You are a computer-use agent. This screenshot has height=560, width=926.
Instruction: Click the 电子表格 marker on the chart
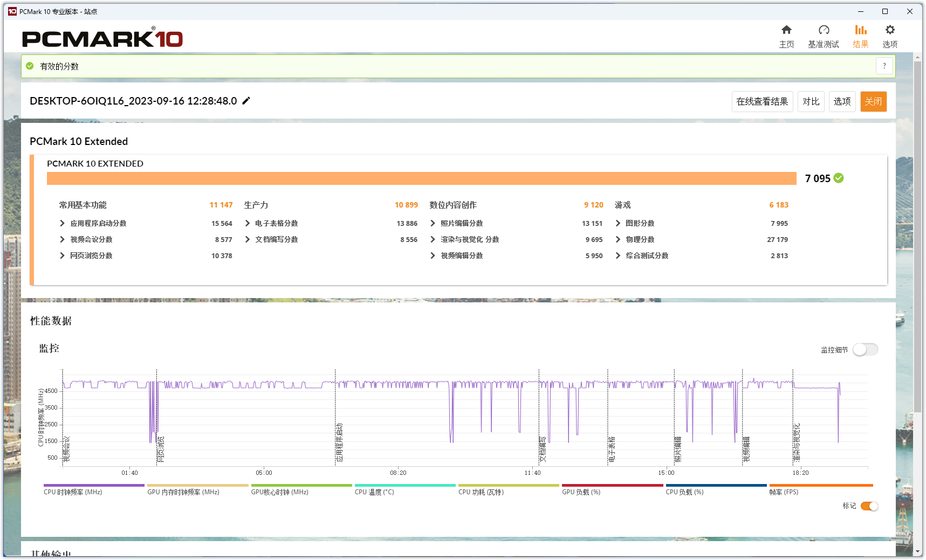tap(612, 449)
